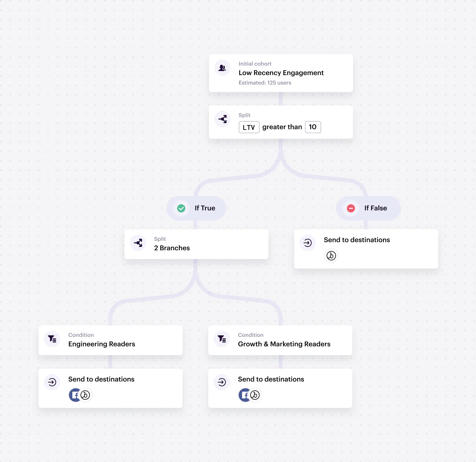The image size is (476, 462).
Task: Click Facebook destination icon under Growth & Marketing
Action: (x=244, y=395)
